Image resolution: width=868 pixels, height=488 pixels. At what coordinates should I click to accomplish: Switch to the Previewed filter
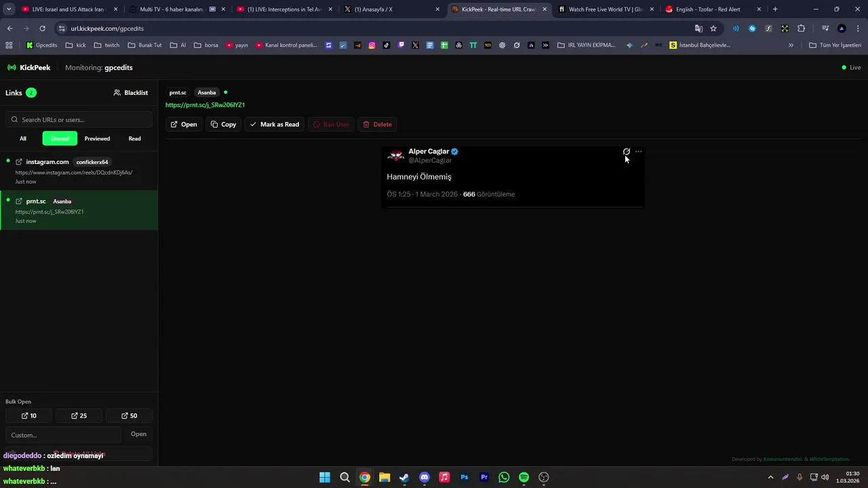click(x=97, y=138)
